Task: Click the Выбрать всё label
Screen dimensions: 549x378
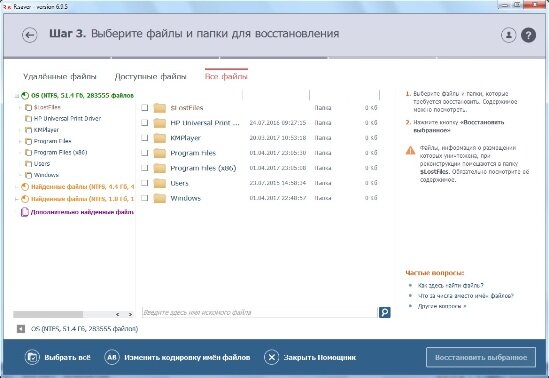Action: (x=67, y=357)
